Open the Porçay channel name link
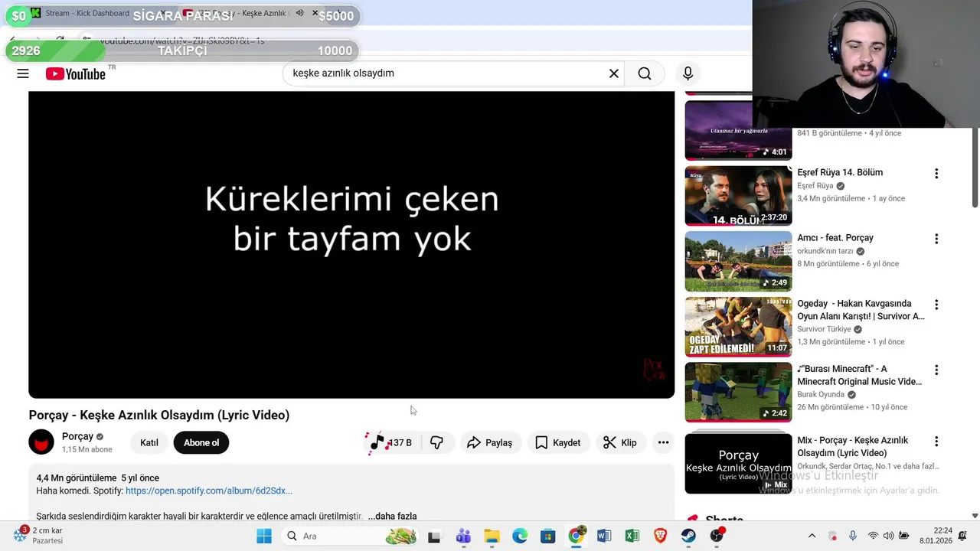Image resolution: width=980 pixels, height=551 pixels. click(x=77, y=436)
